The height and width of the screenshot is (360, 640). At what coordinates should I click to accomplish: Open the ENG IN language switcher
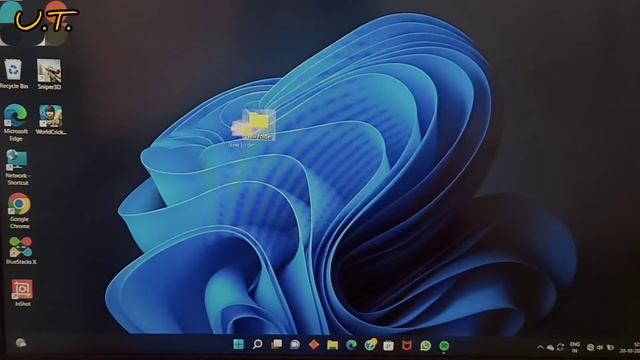(575, 347)
